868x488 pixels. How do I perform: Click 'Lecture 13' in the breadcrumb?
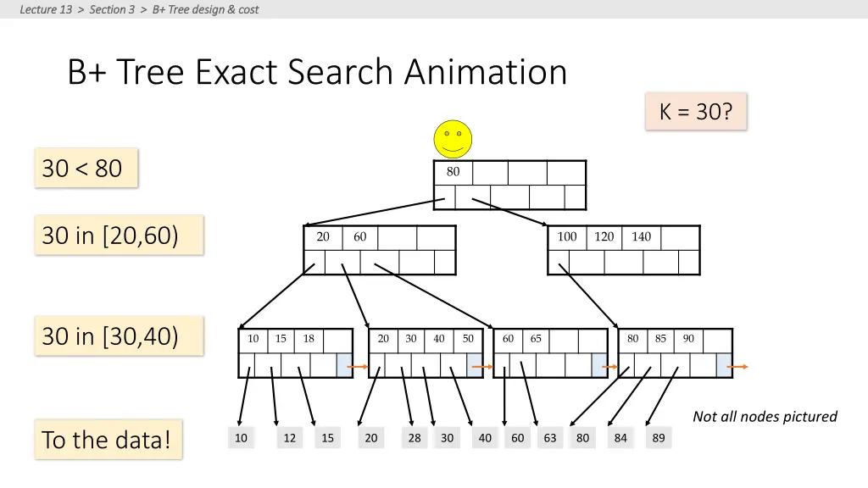point(46,9)
